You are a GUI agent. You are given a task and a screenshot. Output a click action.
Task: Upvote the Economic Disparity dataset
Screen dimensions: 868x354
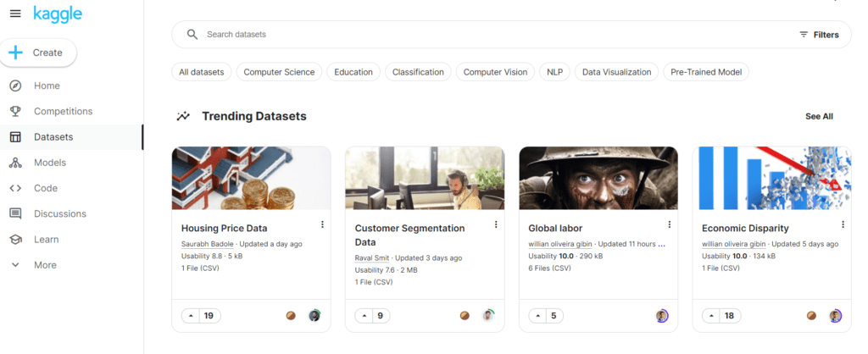[711, 316]
